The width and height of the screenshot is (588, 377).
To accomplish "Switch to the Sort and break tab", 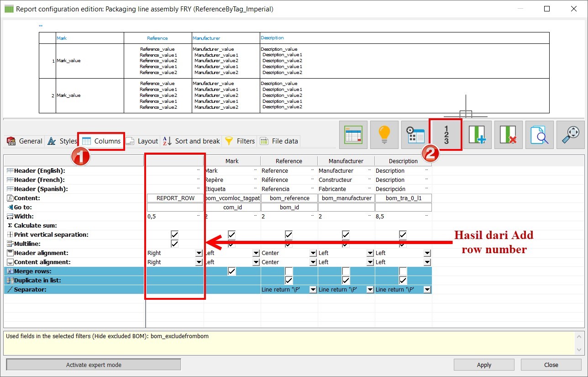I will point(198,141).
